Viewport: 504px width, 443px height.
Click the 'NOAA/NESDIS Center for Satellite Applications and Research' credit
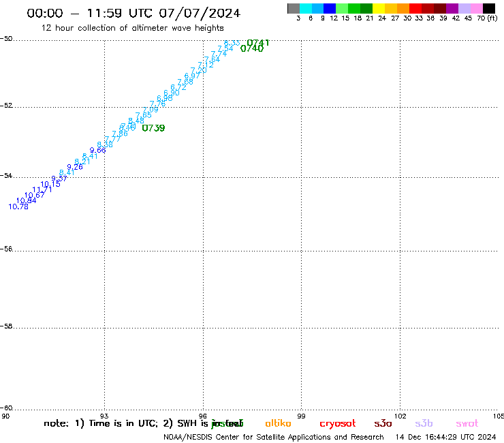point(274,438)
